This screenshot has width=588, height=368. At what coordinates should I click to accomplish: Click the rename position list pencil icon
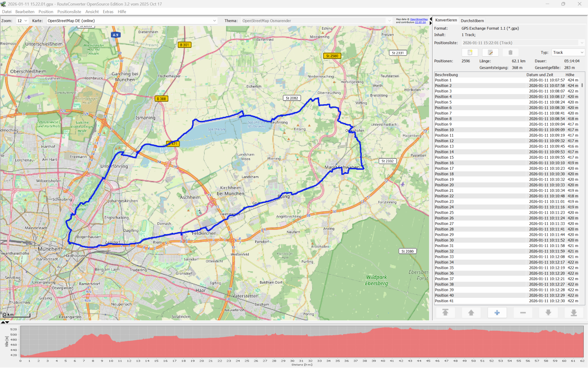(490, 52)
